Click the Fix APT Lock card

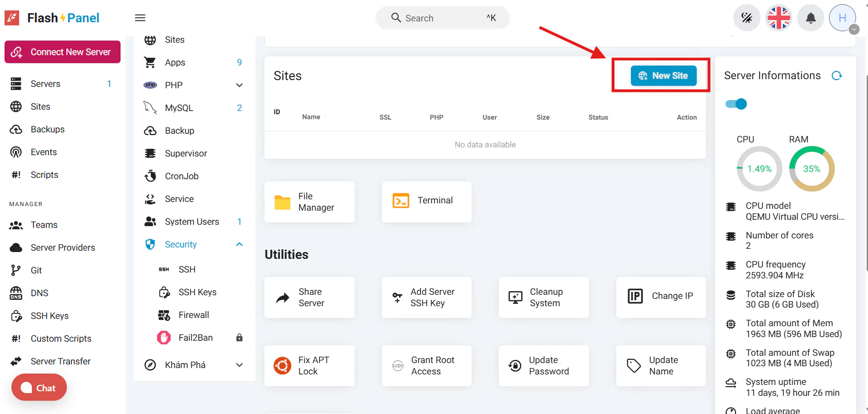point(309,366)
